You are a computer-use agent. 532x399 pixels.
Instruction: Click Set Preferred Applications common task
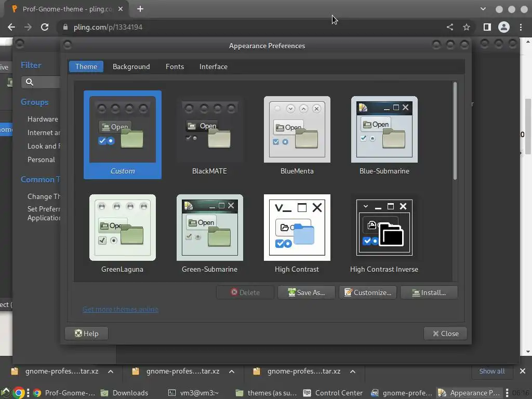(x=44, y=214)
